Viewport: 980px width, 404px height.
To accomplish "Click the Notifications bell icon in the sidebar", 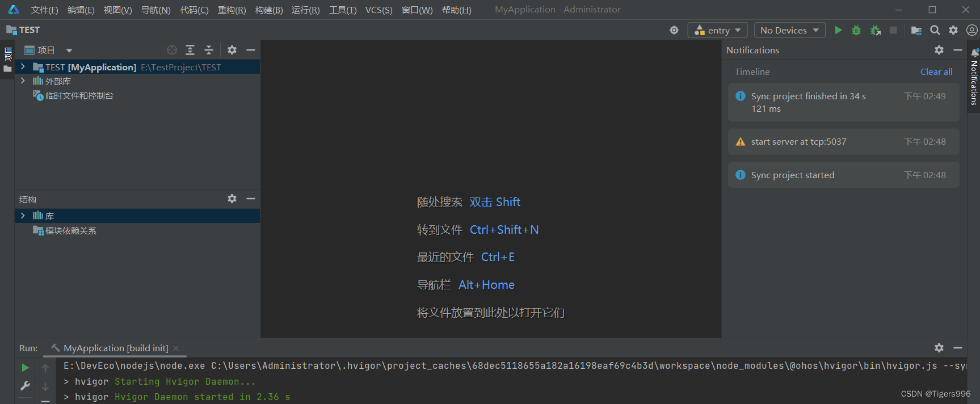I will (x=974, y=53).
